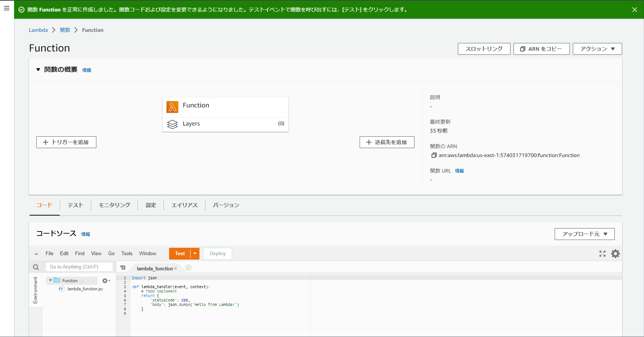Run the orange Test button
Screen dimensions: 644x337
tap(180, 254)
